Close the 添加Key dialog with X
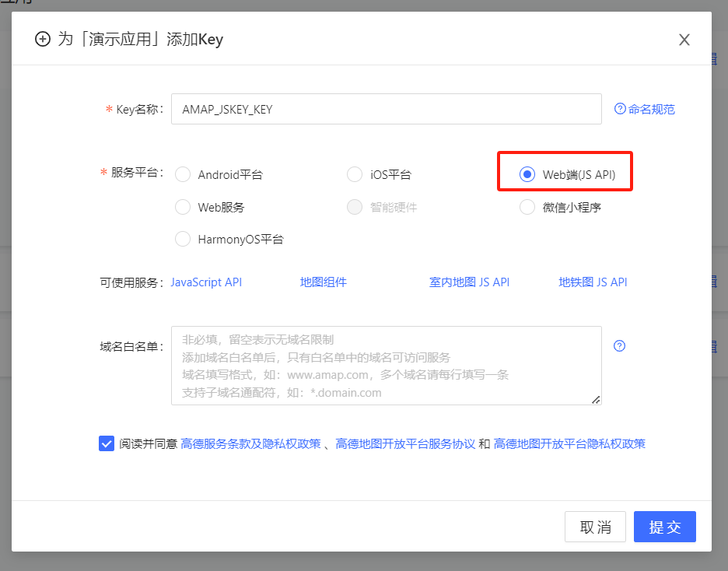728x571 pixels. (x=684, y=40)
